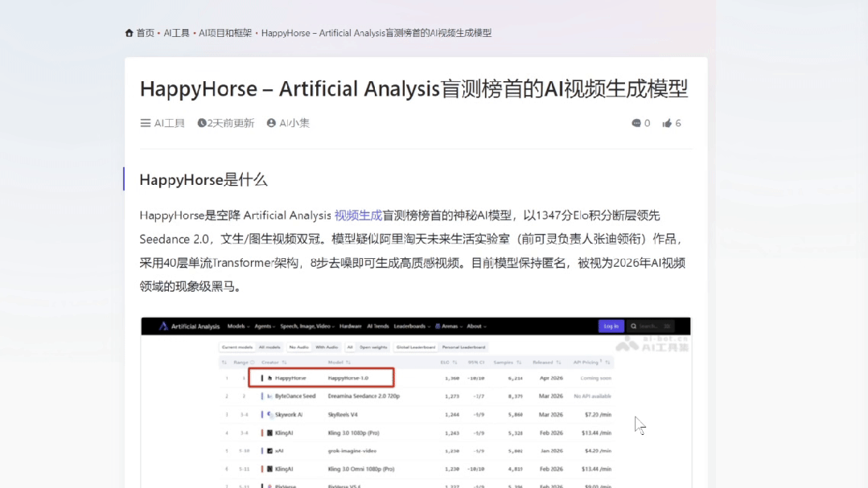868x488 pixels.
Task: Click the article title HappyHorse – Artificial Analysis
Action: click(413, 88)
